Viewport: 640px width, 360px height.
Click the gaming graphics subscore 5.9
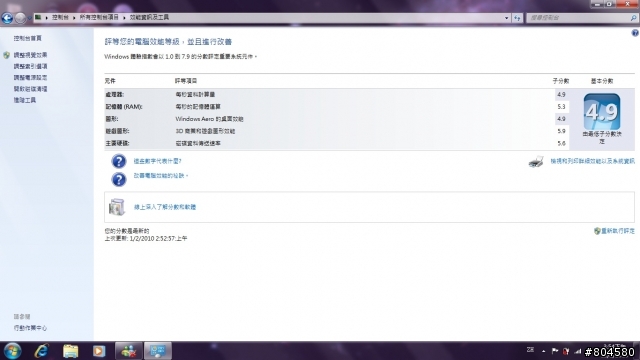point(561,131)
